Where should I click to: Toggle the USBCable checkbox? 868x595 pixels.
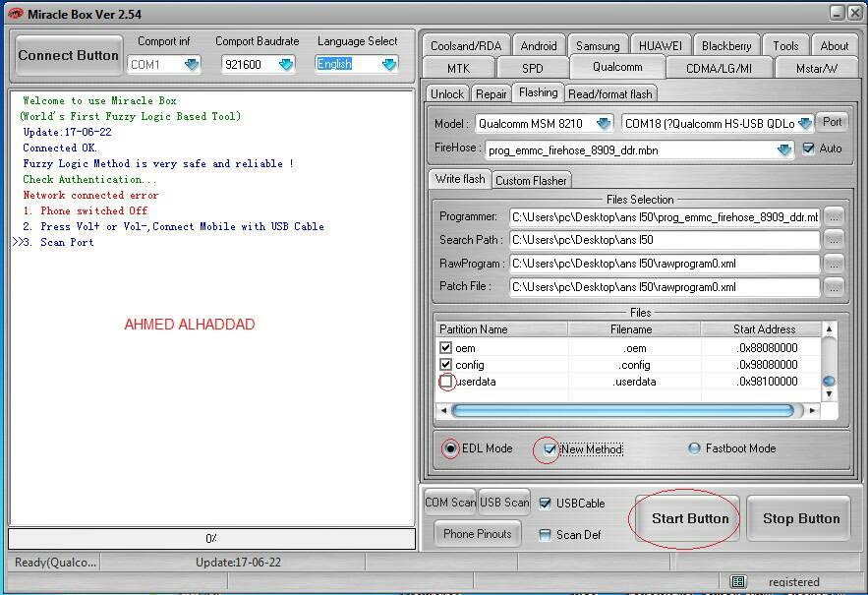click(x=546, y=503)
